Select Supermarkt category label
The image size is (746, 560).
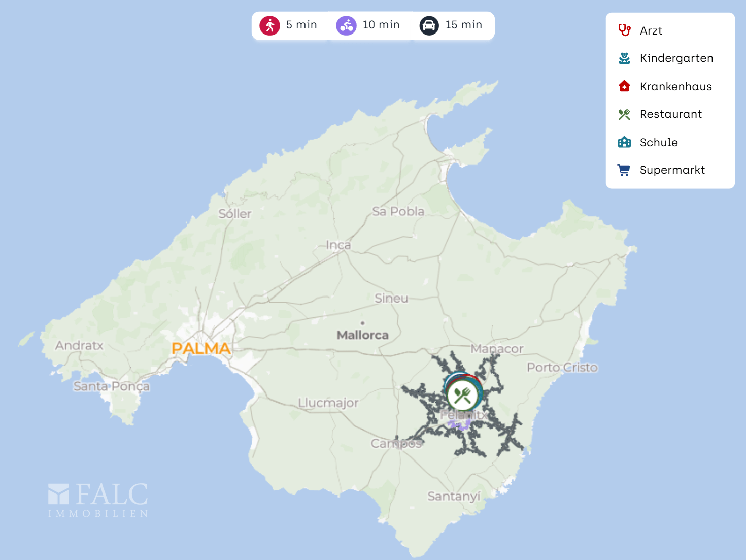click(672, 170)
